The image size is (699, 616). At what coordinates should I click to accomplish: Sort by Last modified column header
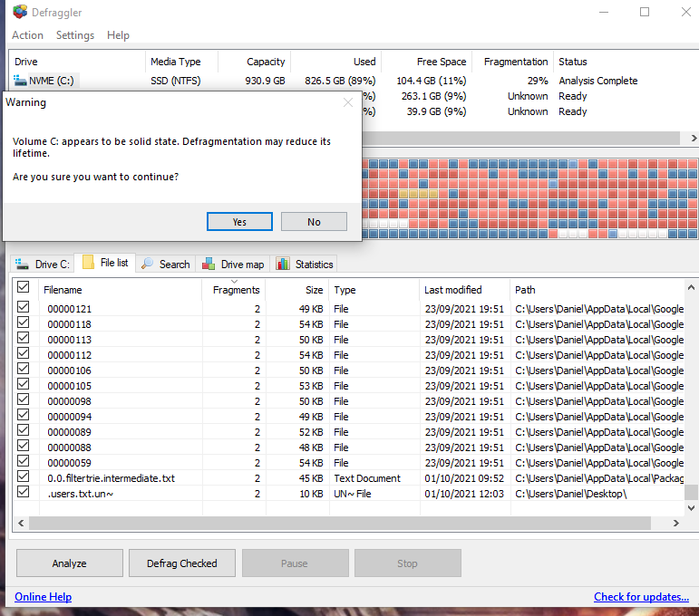pyautogui.click(x=464, y=290)
